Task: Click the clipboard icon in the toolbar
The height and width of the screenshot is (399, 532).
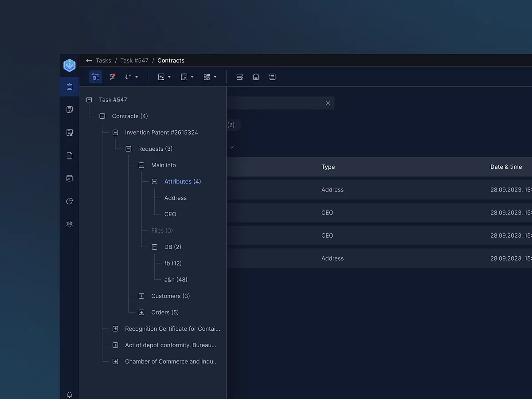Action: click(x=256, y=77)
